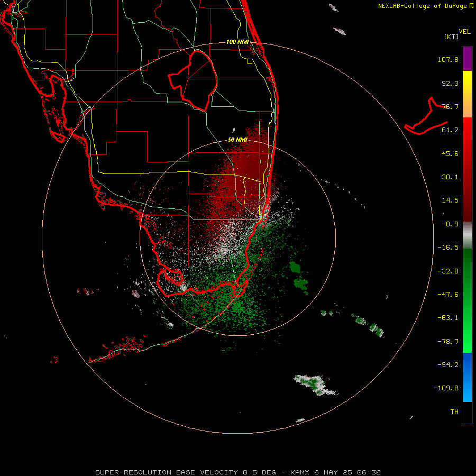Click the TH legend label
476x476 pixels.
454,412
